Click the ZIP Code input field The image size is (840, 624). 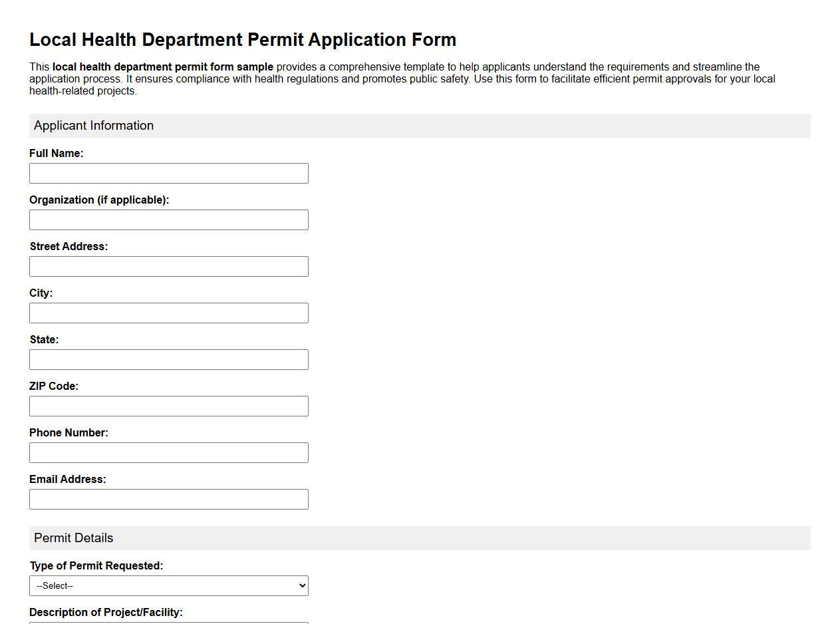coord(168,406)
